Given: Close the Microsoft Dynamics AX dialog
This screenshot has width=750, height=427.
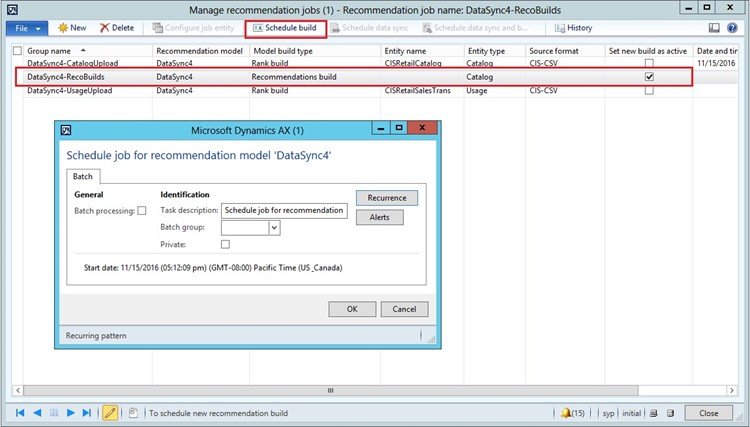Looking at the screenshot, I should point(422,128).
